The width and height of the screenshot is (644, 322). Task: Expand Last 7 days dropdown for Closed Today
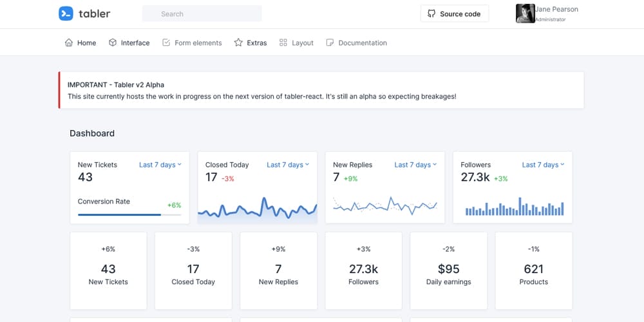[287, 165]
